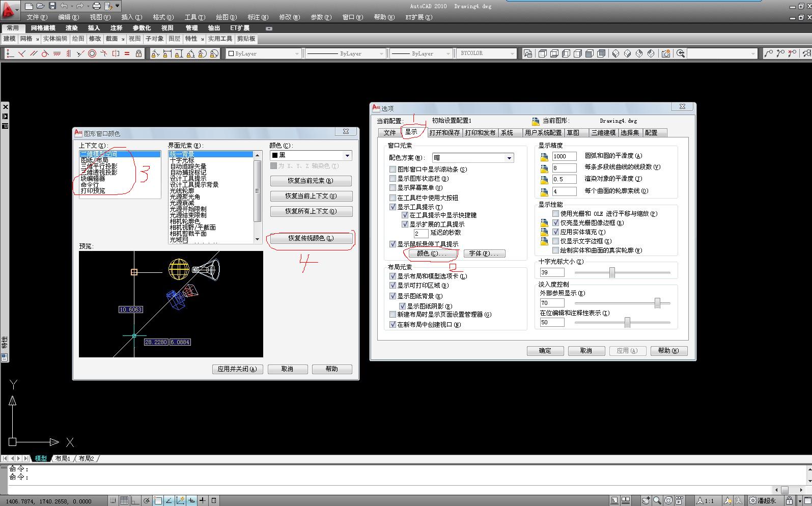Click 应用并关闭(A) button
This screenshot has height=506, width=812.
click(237, 369)
